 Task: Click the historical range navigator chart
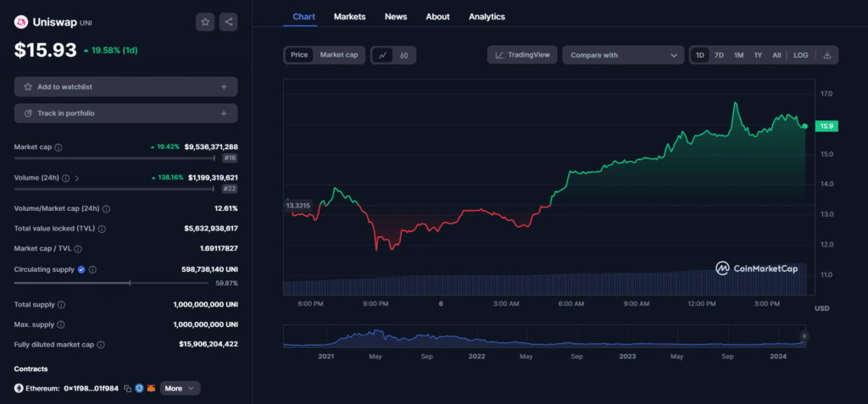[x=543, y=336]
